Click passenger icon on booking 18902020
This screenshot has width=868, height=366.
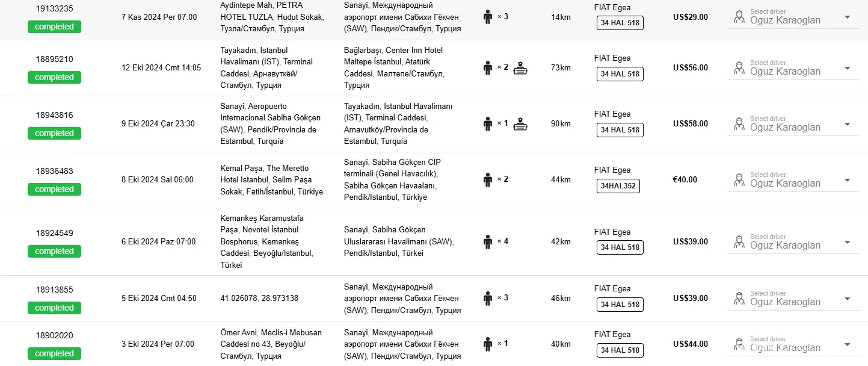pos(488,344)
